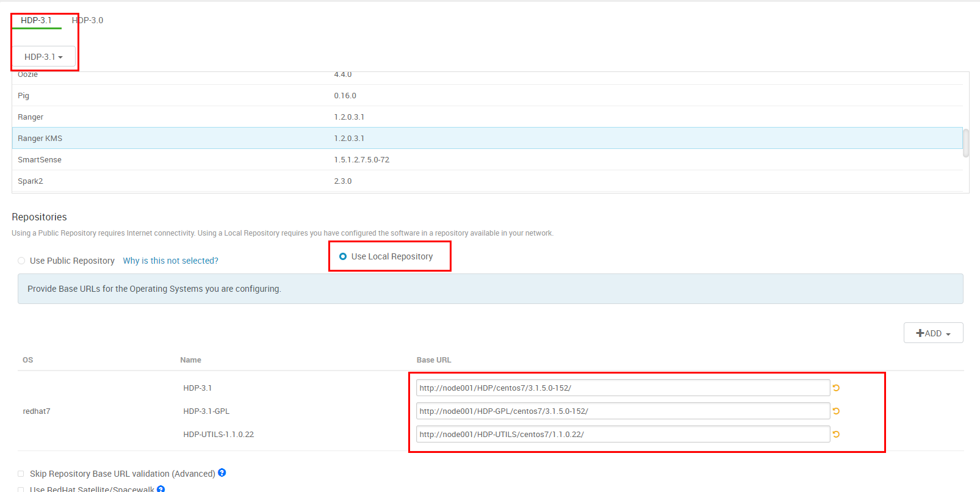Select Use Public Repository option
Viewport: 980px width, 492px height.
(x=21, y=261)
